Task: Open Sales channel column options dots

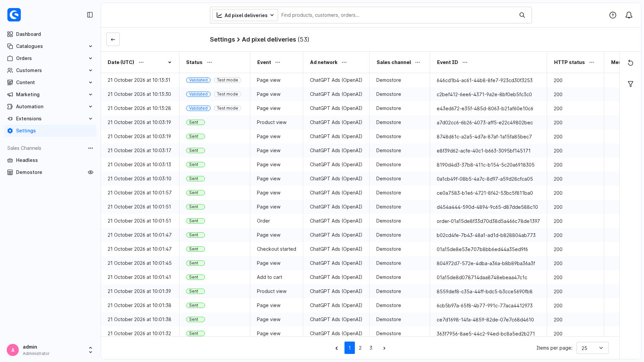Action: pos(418,62)
